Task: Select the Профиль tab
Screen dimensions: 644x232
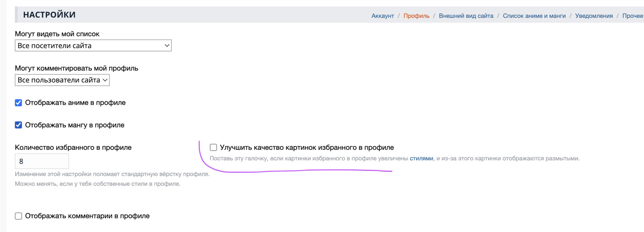Action: coord(416,16)
